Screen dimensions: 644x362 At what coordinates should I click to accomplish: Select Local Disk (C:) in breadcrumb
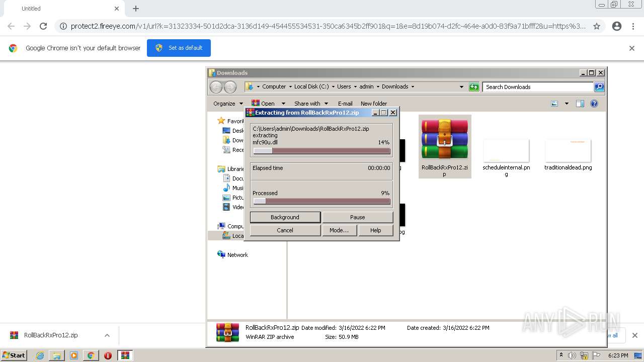pyautogui.click(x=311, y=86)
